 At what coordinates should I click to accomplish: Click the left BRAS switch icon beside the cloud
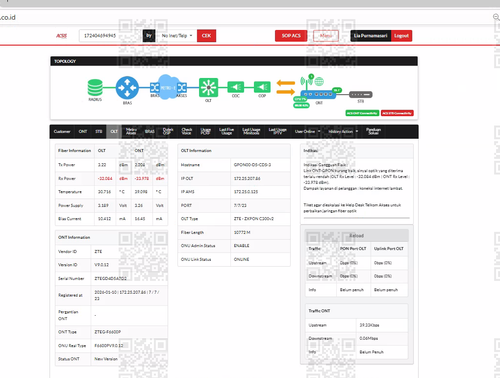click(154, 88)
